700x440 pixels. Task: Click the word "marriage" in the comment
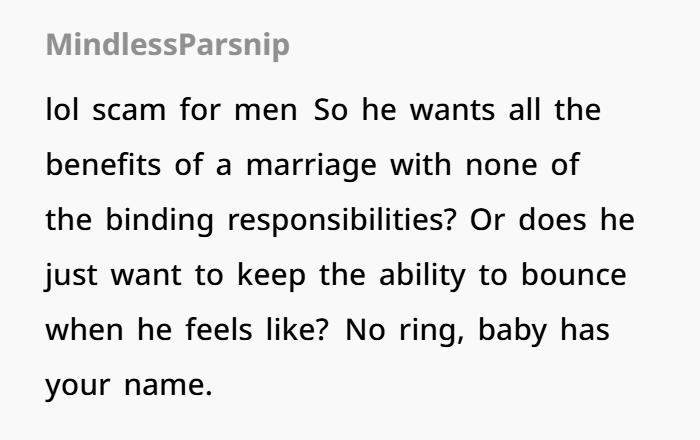click(x=311, y=166)
